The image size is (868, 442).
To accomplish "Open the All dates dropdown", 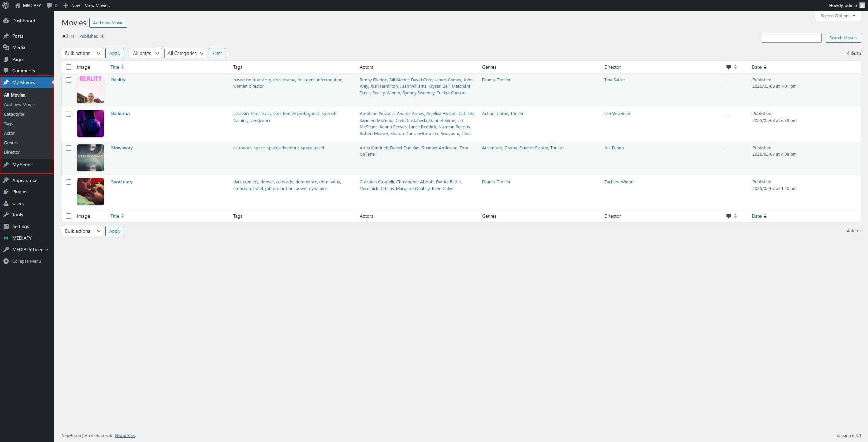I will (146, 53).
